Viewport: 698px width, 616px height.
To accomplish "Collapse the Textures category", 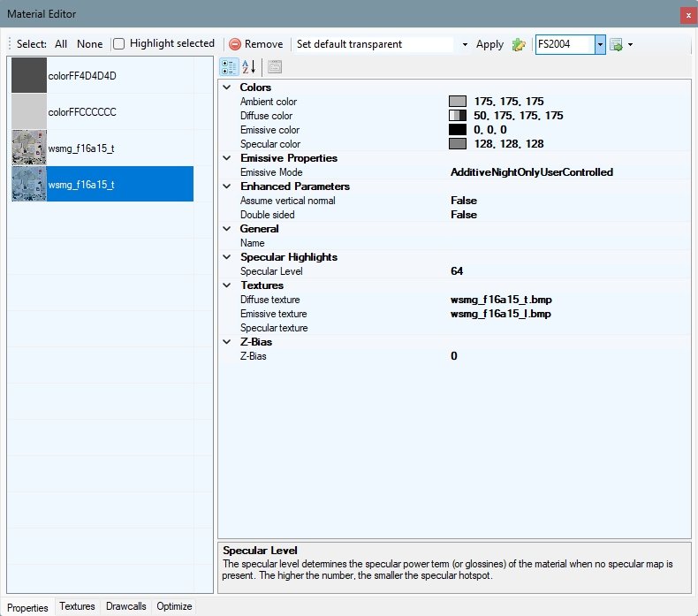I will (227, 285).
